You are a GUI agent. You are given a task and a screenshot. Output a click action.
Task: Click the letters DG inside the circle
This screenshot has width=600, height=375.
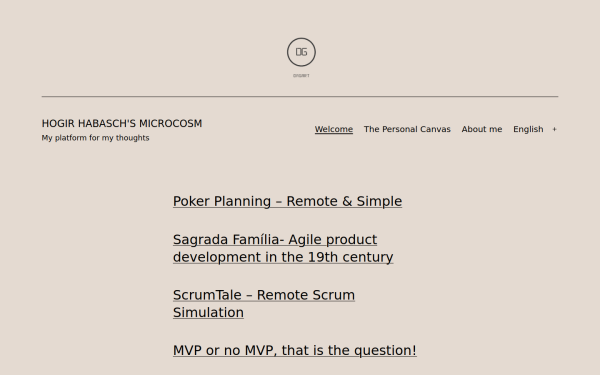(301, 52)
